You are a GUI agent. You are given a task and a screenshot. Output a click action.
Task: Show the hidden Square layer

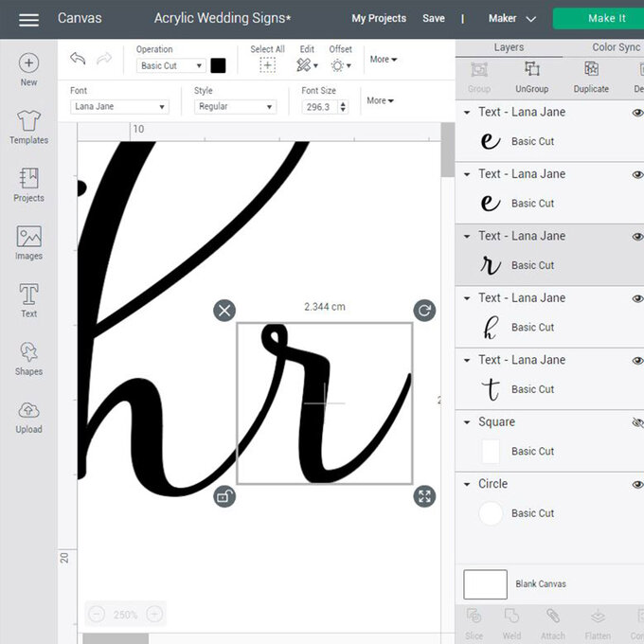[x=637, y=422]
